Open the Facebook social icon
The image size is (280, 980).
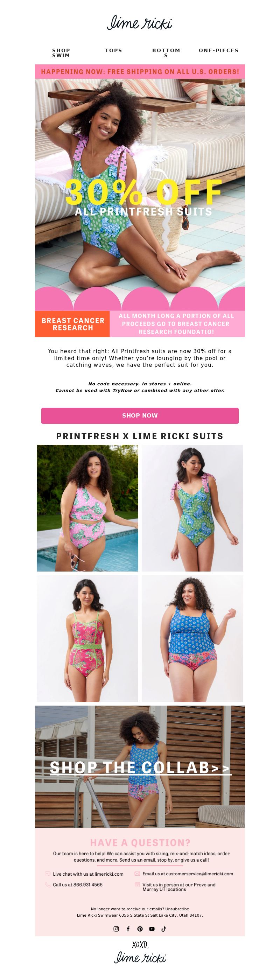pyautogui.click(x=128, y=929)
